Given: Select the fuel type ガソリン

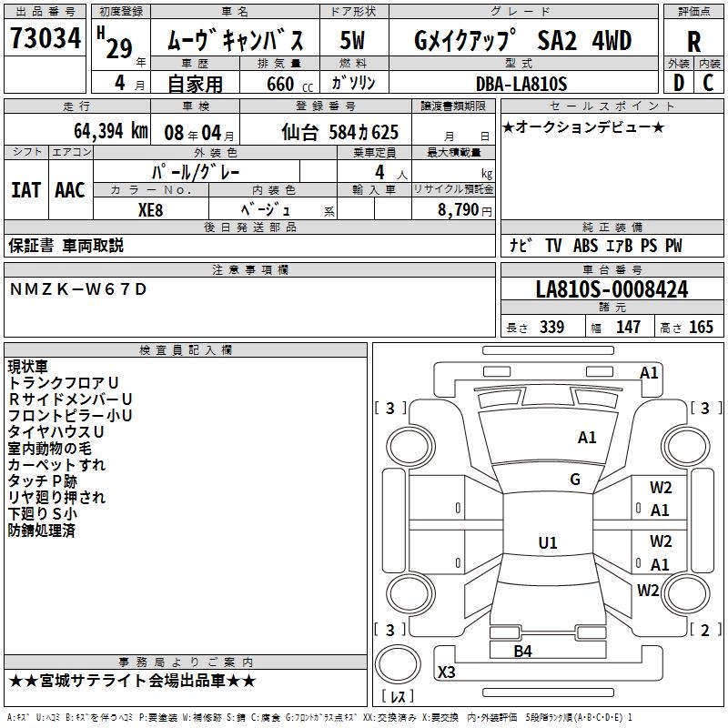Looking at the screenshot, I should [353, 83].
